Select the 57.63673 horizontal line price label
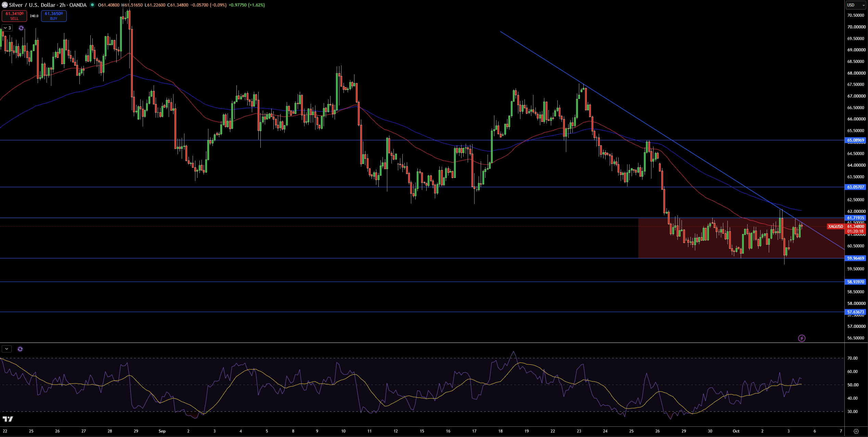Image resolution: width=868 pixels, height=437 pixels. click(855, 312)
